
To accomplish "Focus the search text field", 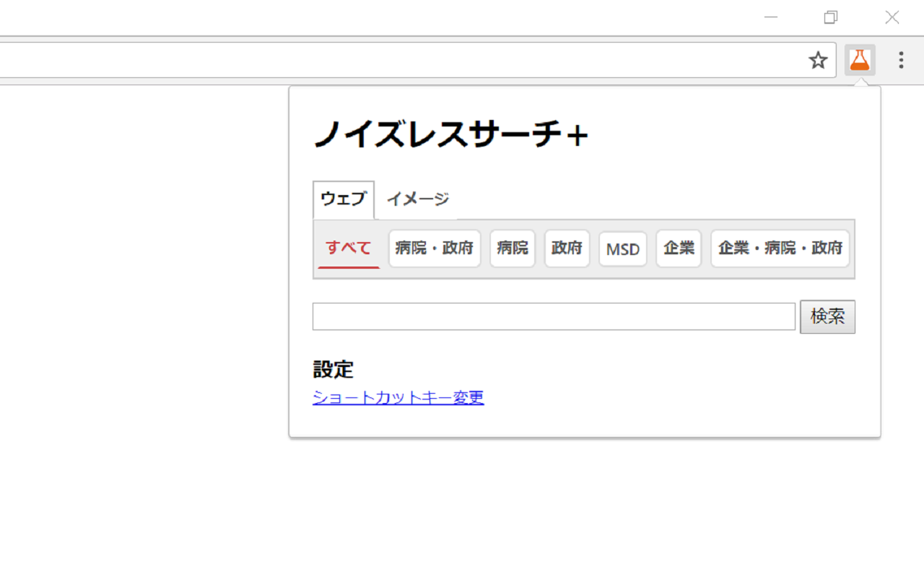I will [554, 316].
